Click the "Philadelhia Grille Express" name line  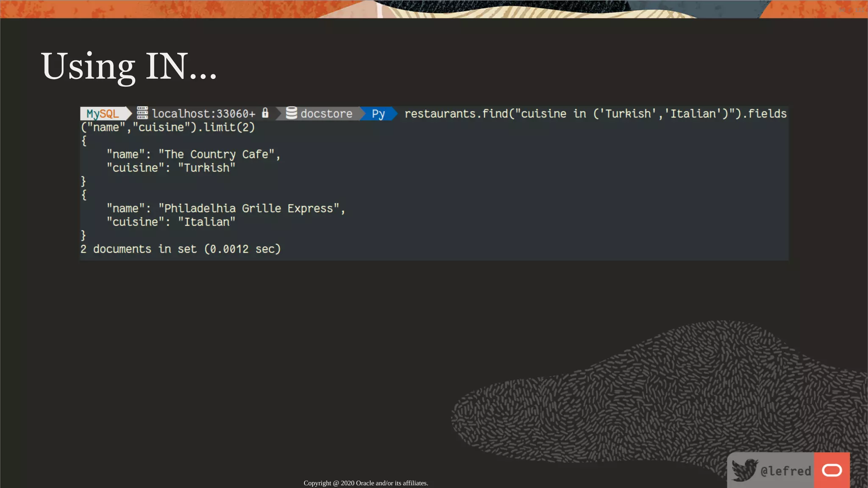(x=225, y=208)
